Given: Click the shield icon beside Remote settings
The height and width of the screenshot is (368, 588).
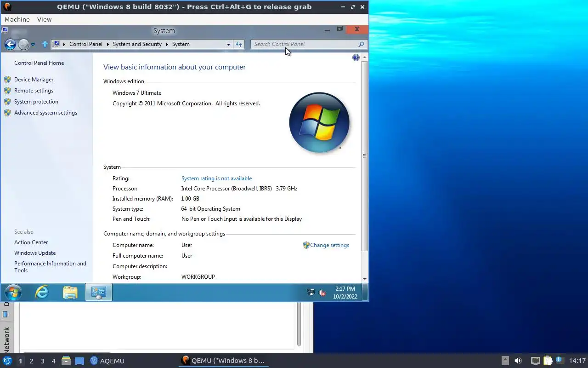Looking at the screenshot, I should (7, 91).
